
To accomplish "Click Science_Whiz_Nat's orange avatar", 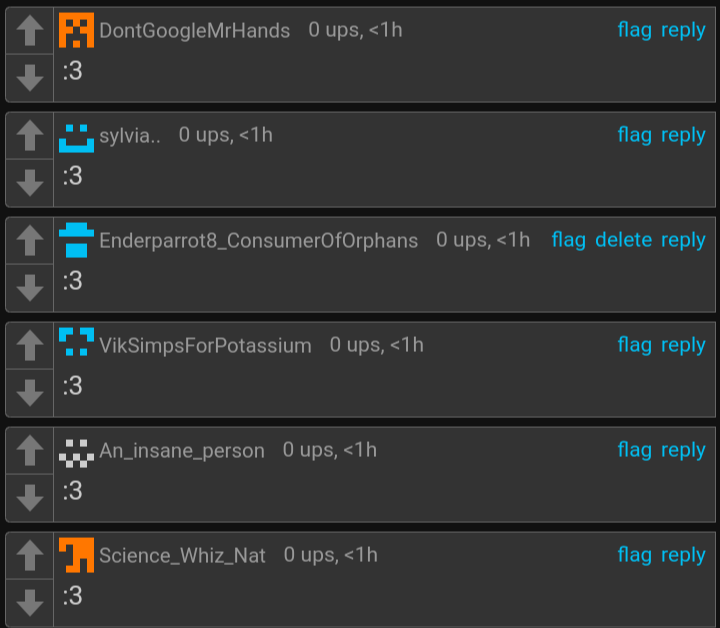I will (76, 555).
